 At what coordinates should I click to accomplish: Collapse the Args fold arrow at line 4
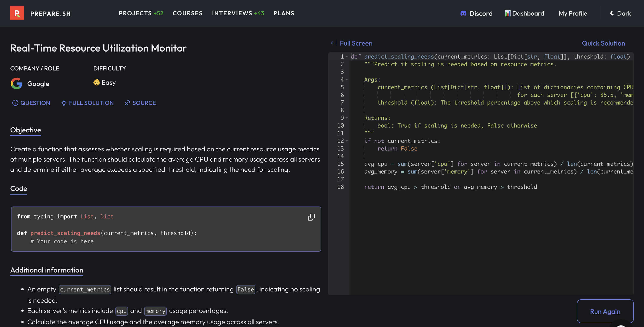pos(347,80)
